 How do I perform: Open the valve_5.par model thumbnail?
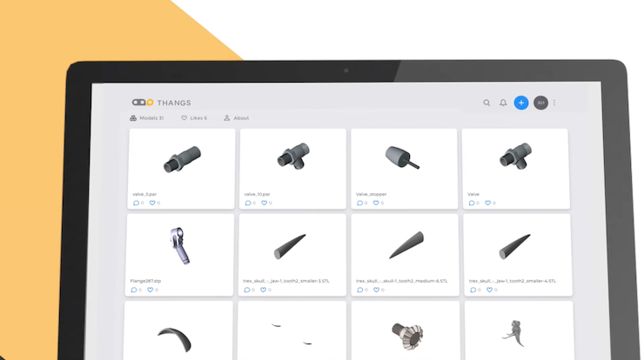pos(182,158)
